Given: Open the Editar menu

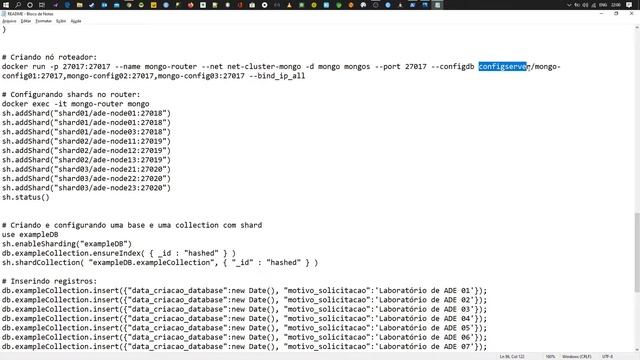Looking at the screenshot, I should pyautogui.click(x=26, y=21).
